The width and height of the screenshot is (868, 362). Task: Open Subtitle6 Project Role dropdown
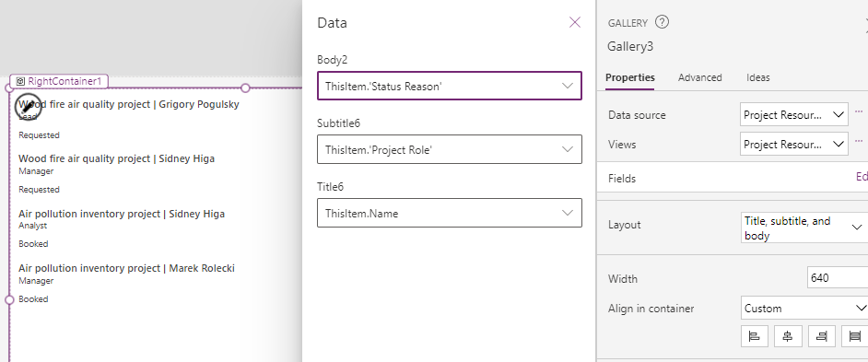(x=450, y=149)
